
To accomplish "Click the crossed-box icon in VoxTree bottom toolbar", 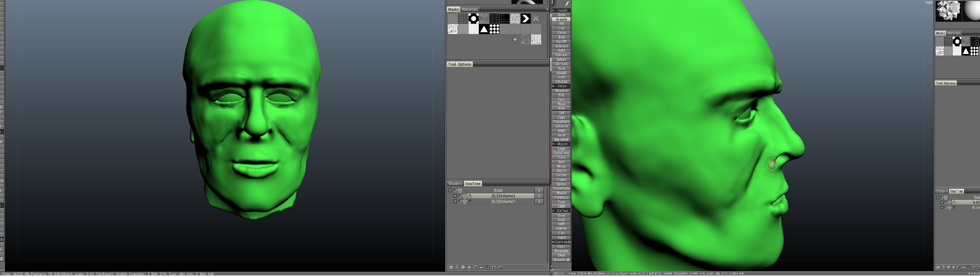I will (500, 267).
